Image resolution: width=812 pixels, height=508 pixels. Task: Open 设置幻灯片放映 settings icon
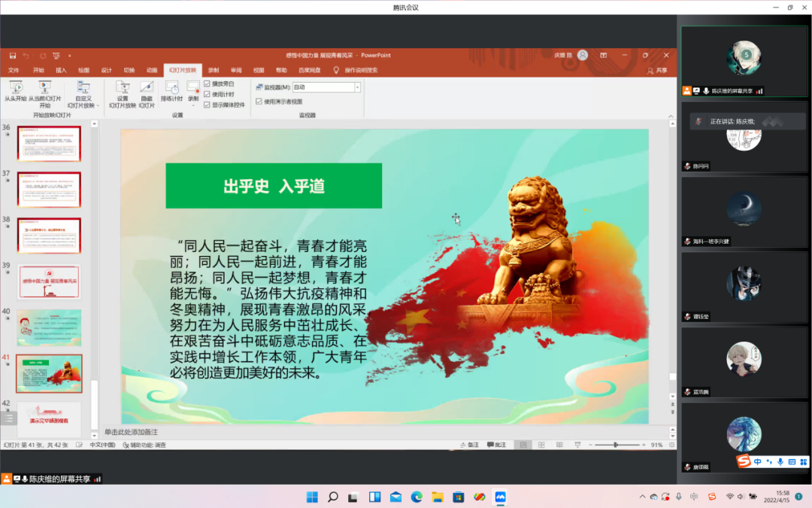pyautogui.click(x=123, y=87)
